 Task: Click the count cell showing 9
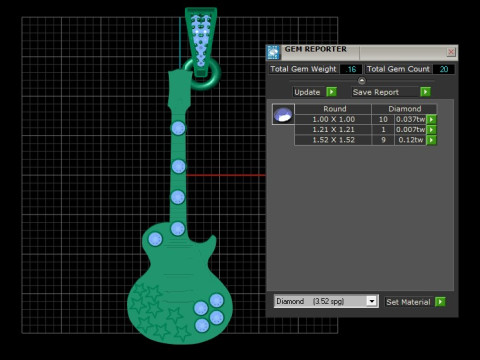tap(383, 140)
